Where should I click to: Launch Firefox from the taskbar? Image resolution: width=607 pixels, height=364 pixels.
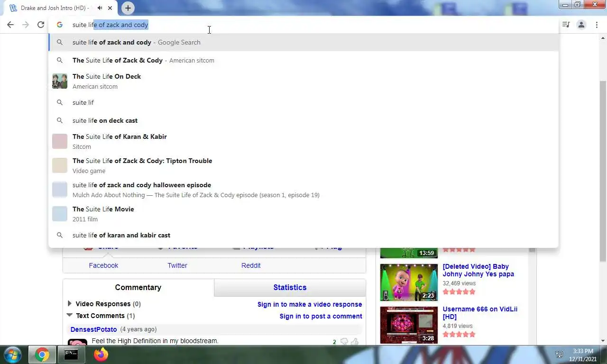click(x=101, y=355)
